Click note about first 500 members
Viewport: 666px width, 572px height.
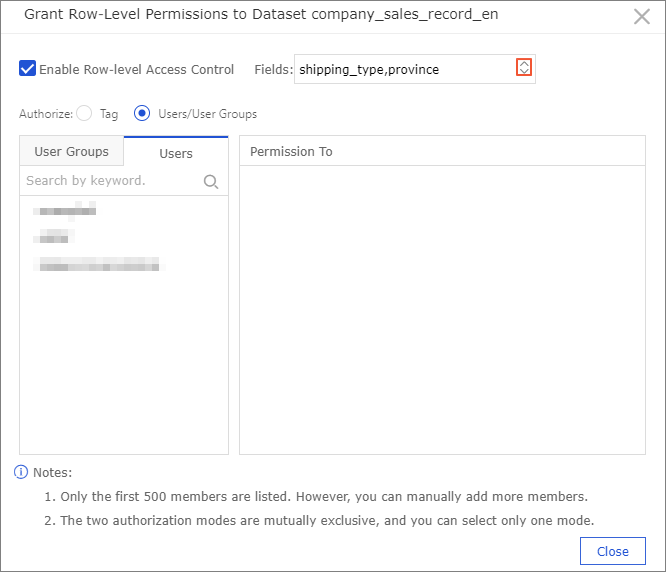tap(316, 496)
